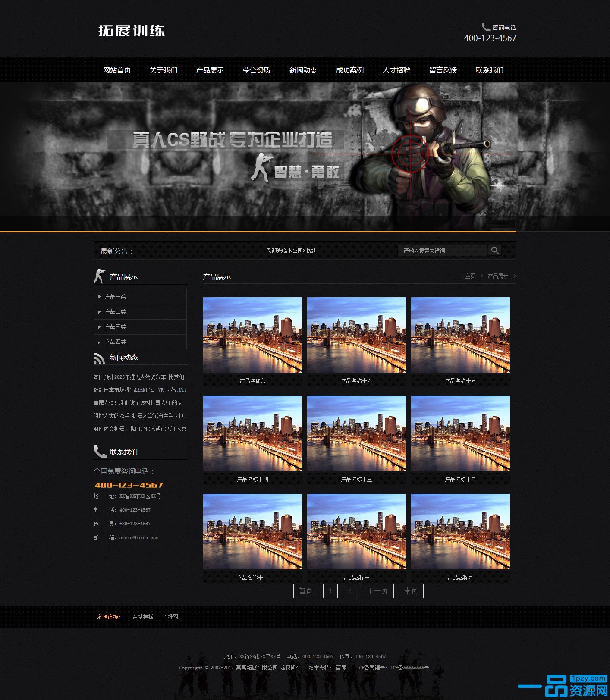Open news about 本田预计2025年推无人驾驶汽车
The height and width of the screenshot is (700, 610).
pyautogui.click(x=139, y=377)
